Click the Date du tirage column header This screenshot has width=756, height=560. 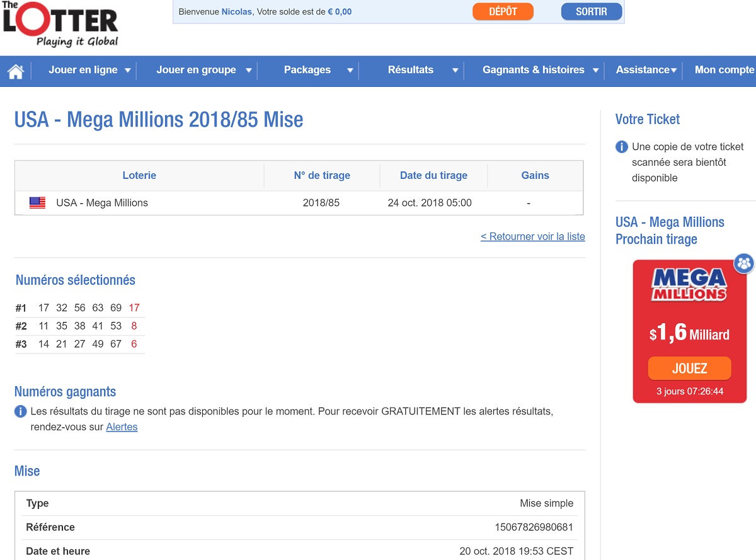(433, 176)
